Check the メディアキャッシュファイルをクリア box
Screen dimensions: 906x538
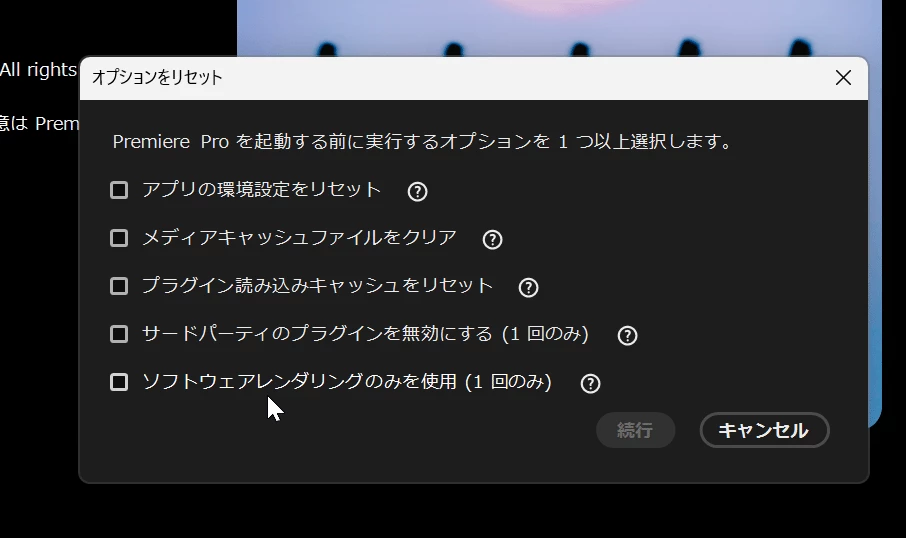[x=119, y=238]
